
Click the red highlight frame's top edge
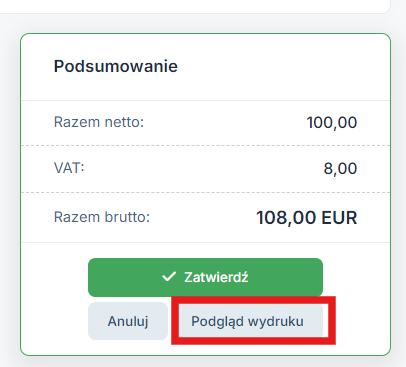[253, 299]
